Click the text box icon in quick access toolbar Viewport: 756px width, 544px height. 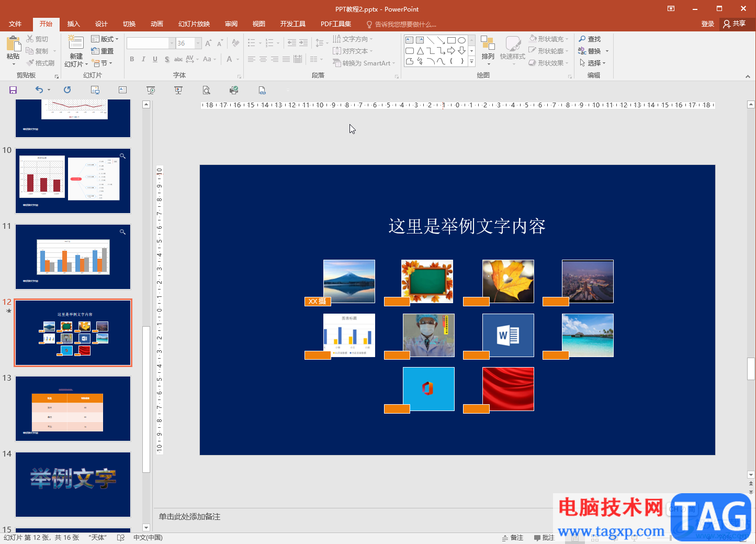pos(122,90)
